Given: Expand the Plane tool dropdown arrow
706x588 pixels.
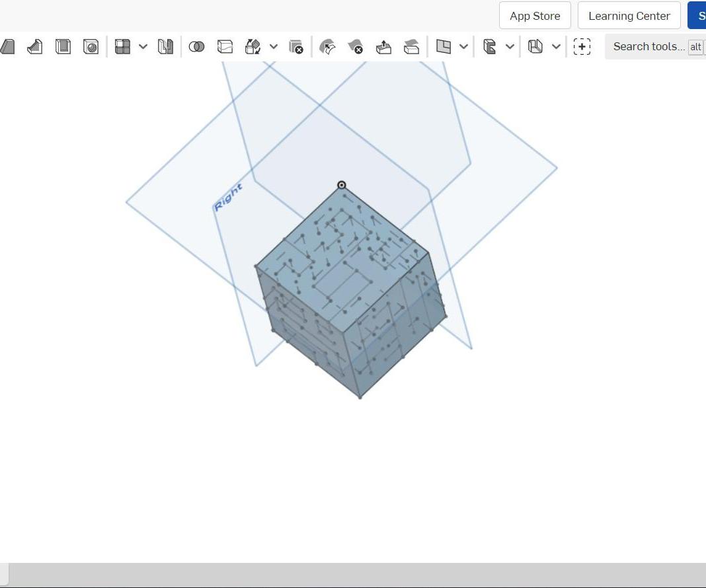Looking at the screenshot, I should click(464, 46).
